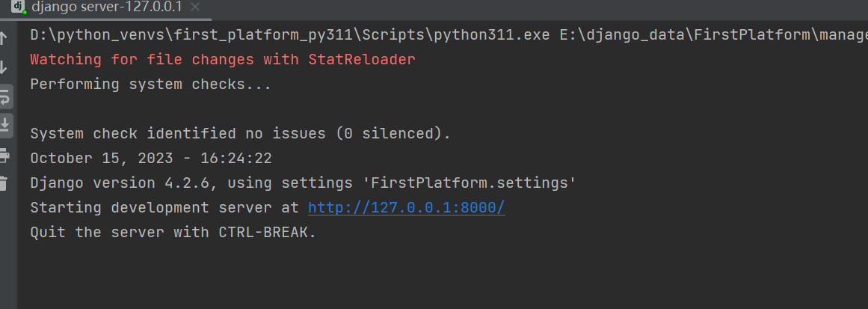The height and width of the screenshot is (309, 868).
Task: Clear all console output with trash icon
Action: click(x=4, y=183)
